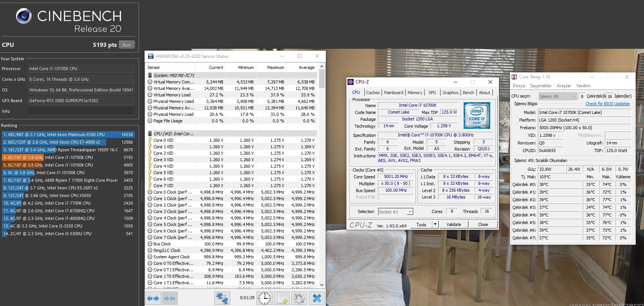The image size is (644, 306).
Task: Click CPU [#0] Intel Core group icon
Action: point(150,134)
